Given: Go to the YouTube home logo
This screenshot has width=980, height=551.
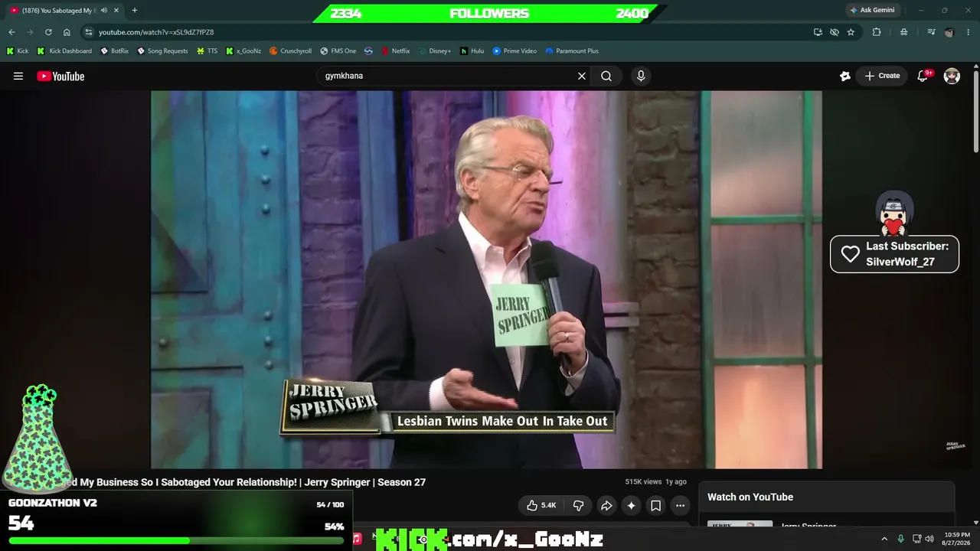Looking at the screenshot, I should (60, 76).
